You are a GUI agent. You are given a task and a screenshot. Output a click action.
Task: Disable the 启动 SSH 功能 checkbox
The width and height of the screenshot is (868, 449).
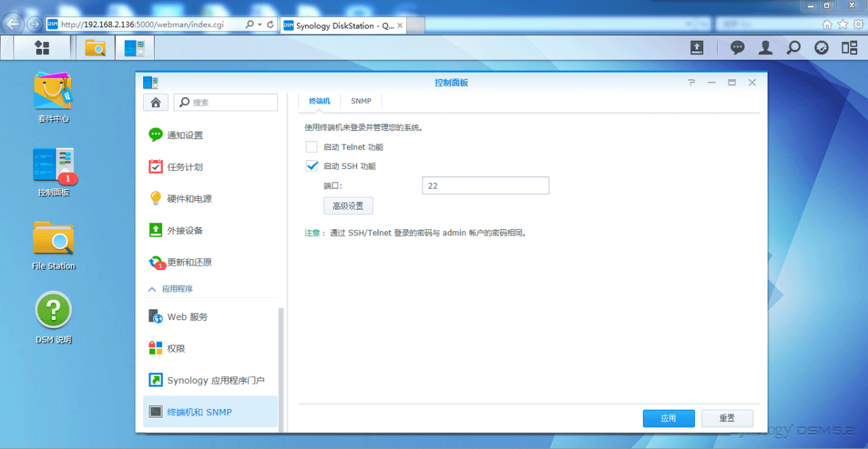[x=312, y=166]
